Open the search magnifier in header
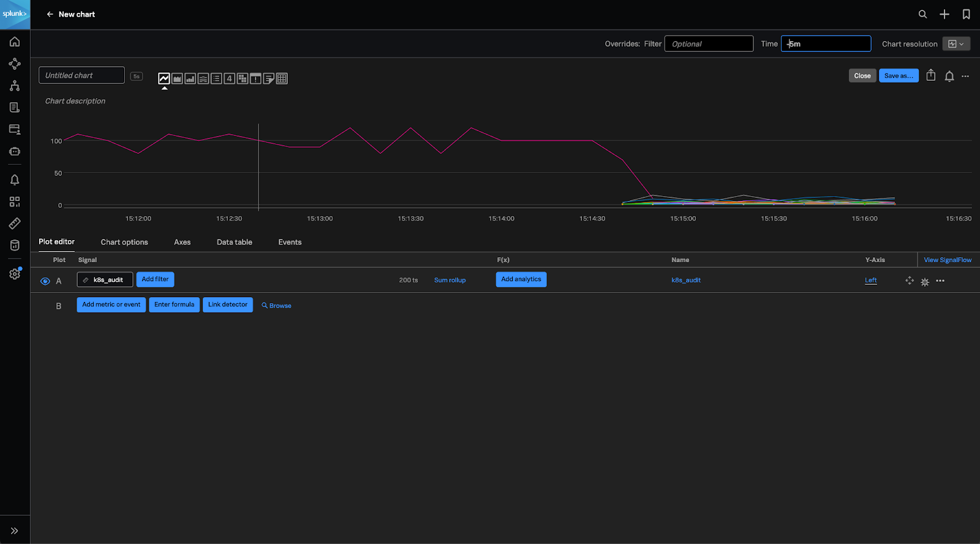Screen dimensions: 980x544 point(922,14)
